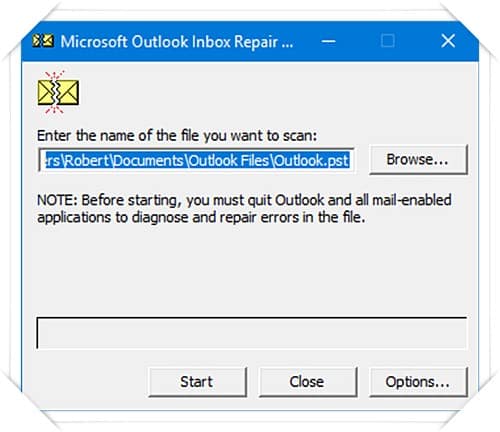Minimize the Inbox Repair window
Image resolution: width=500 pixels, height=432 pixels.
(329, 41)
